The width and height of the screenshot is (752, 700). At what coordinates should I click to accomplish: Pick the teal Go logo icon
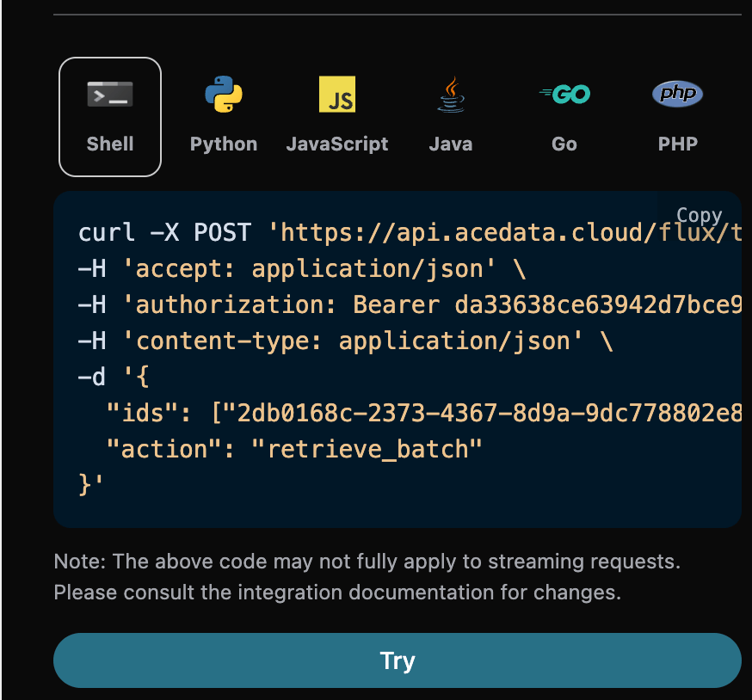pyautogui.click(x=564, y=95)
